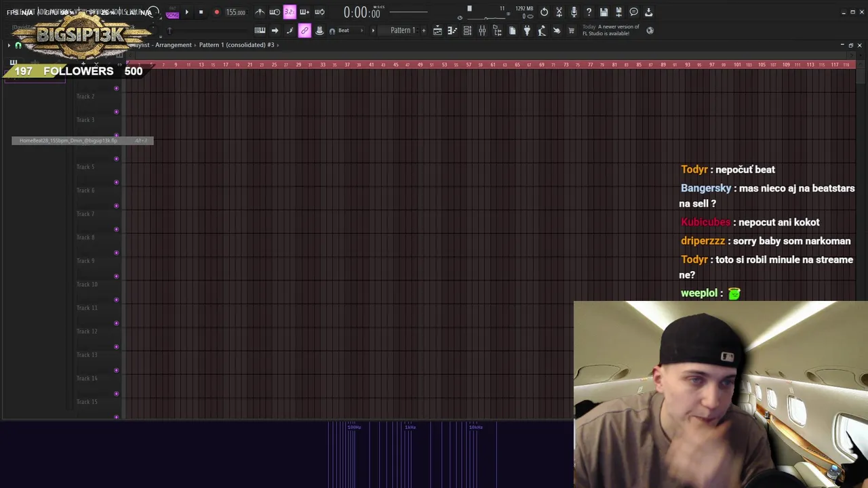Select the Track 5 header label
868x488 pixels.
tap(85, 167)
